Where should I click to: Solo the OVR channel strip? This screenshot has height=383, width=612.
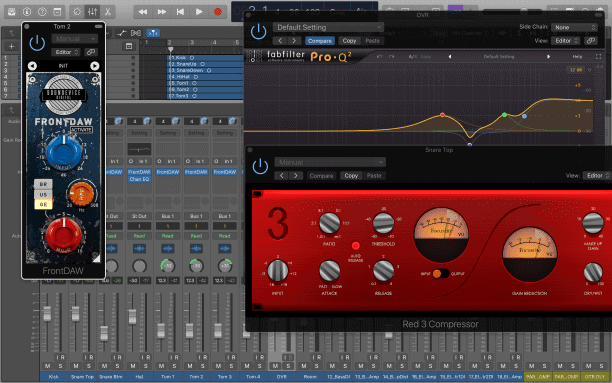click(288, 366)
